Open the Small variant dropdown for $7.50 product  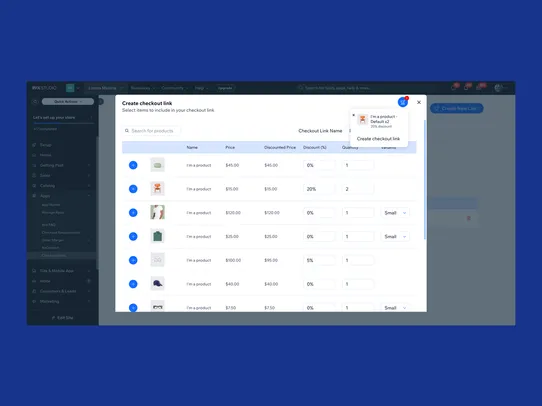tap(395, 308)
